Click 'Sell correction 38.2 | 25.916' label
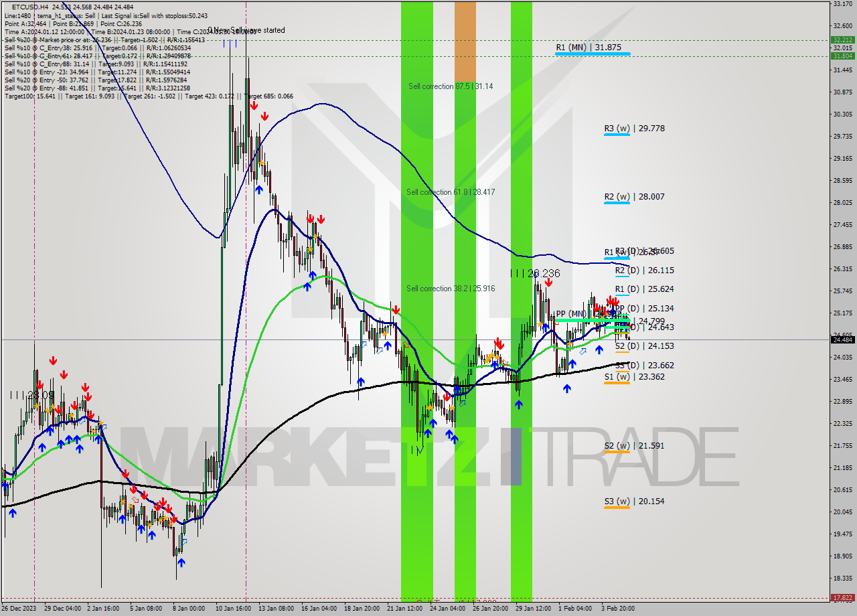Image resolution: width=857 pixels, height=616 pixels. (451, 289)
